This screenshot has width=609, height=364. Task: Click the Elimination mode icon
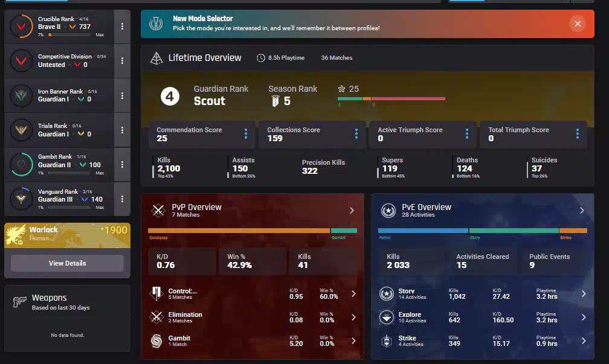[x=156, y=317]
